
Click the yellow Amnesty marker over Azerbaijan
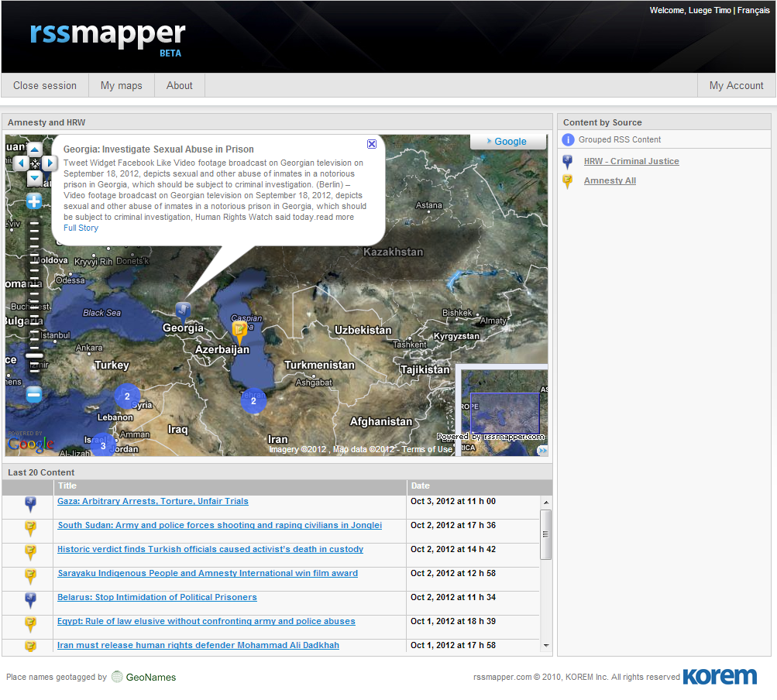coord(239,332)
